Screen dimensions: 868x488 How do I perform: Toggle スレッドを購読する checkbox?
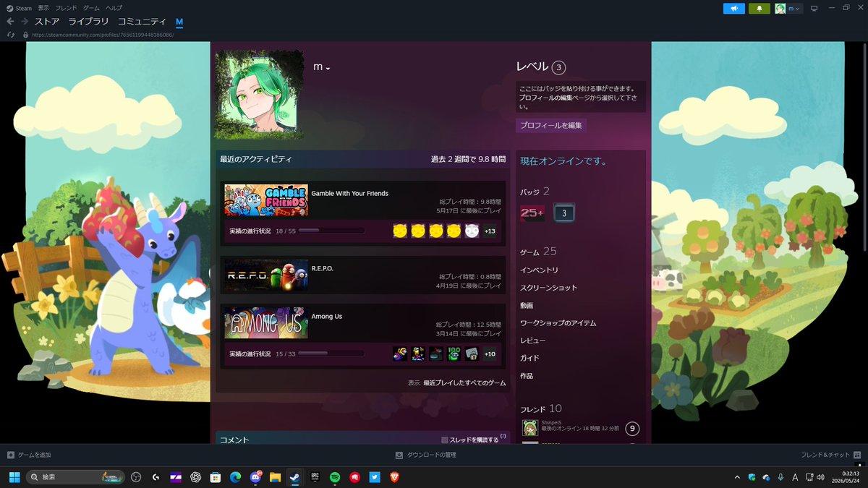point(445,440)
